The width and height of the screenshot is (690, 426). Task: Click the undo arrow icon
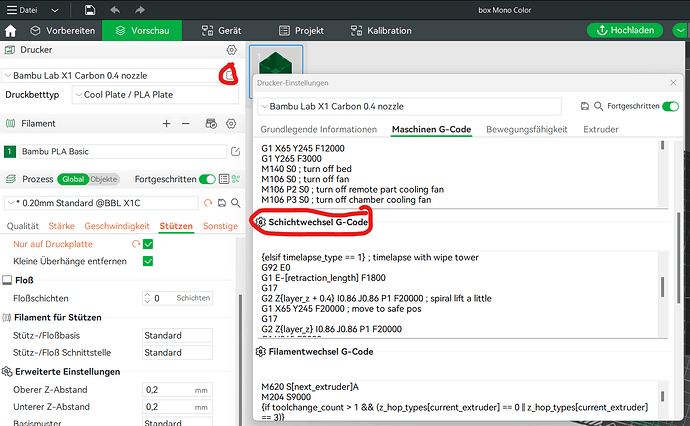(115, 10)
